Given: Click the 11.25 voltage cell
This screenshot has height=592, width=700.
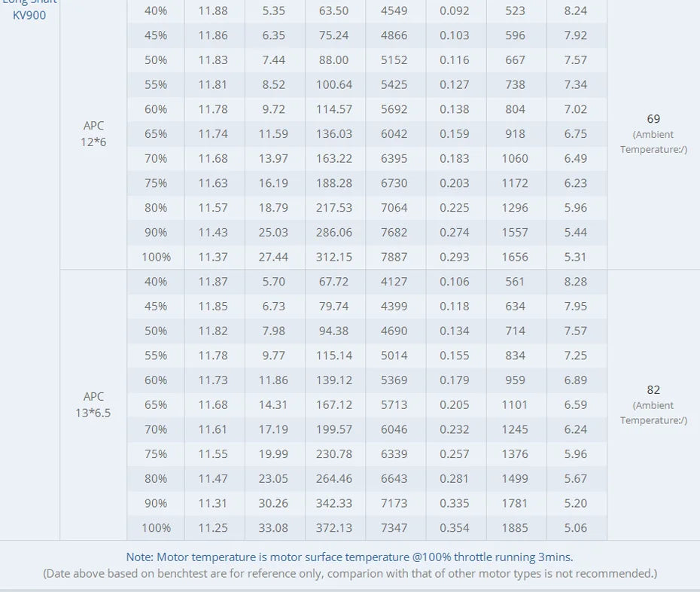Looking at the screenshot, I should click(x=213, y=528).
